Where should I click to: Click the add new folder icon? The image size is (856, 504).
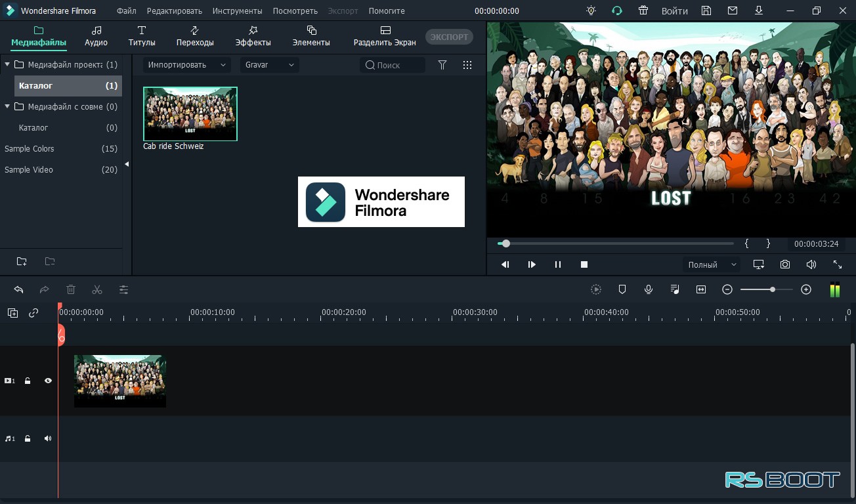[22, 261]
